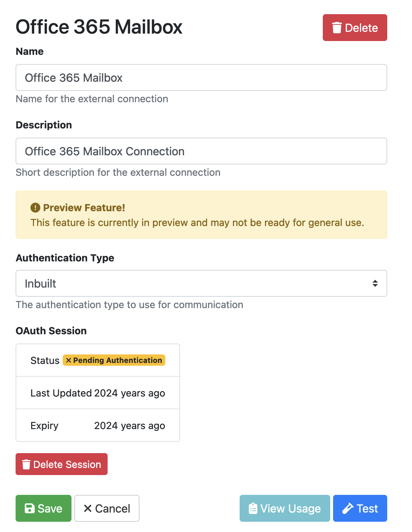
Task: Click the Pending Authentication status badge
Action: [x=114, y=360]
